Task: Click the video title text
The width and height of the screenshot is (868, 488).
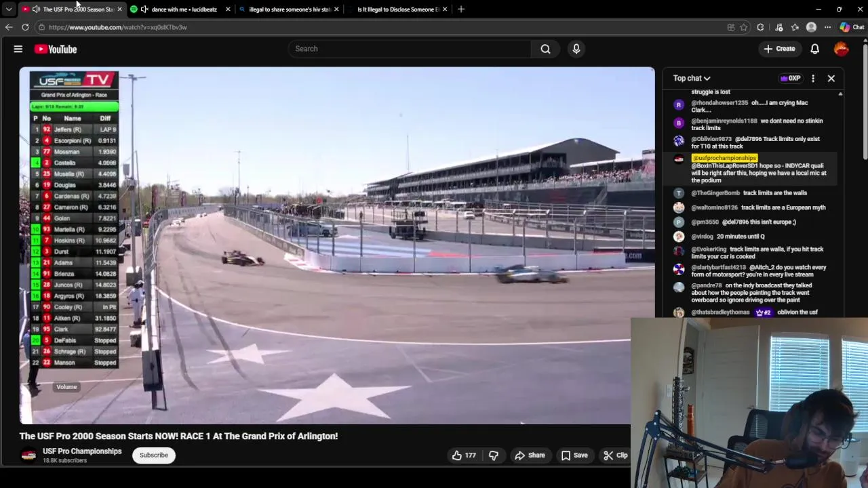Action: click(178, 436)
